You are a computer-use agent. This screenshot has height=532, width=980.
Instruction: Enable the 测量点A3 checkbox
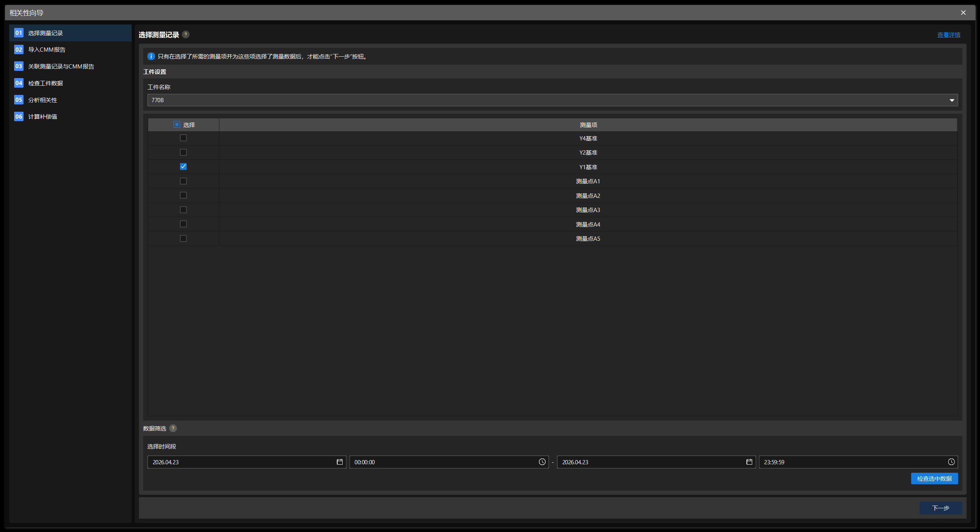pos(183,210)
